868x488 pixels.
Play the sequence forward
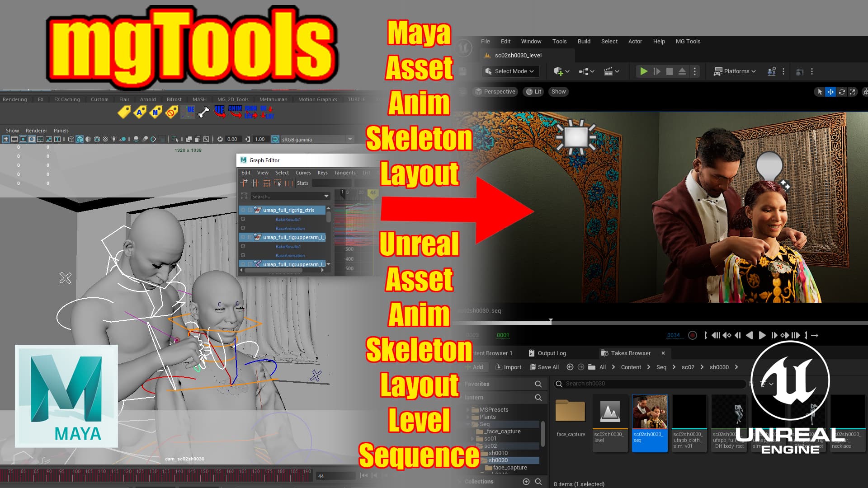click(762, 335)
